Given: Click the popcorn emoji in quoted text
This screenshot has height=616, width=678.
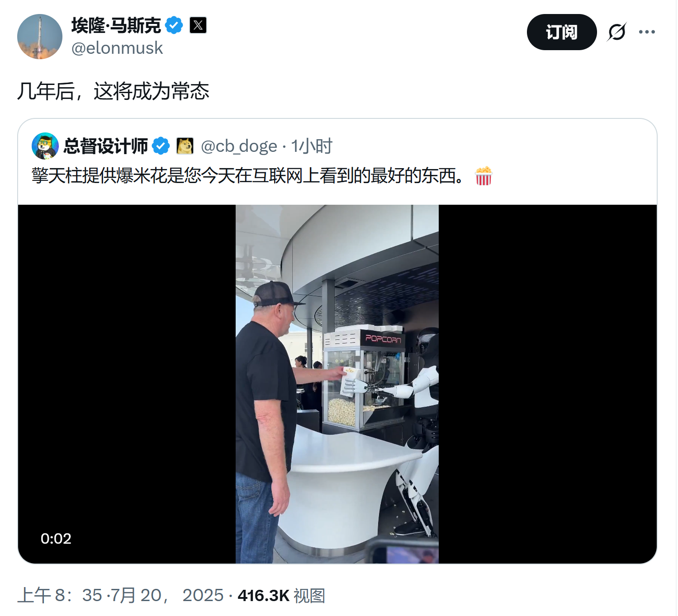Looking at the screenshot, I should point(484,176).
